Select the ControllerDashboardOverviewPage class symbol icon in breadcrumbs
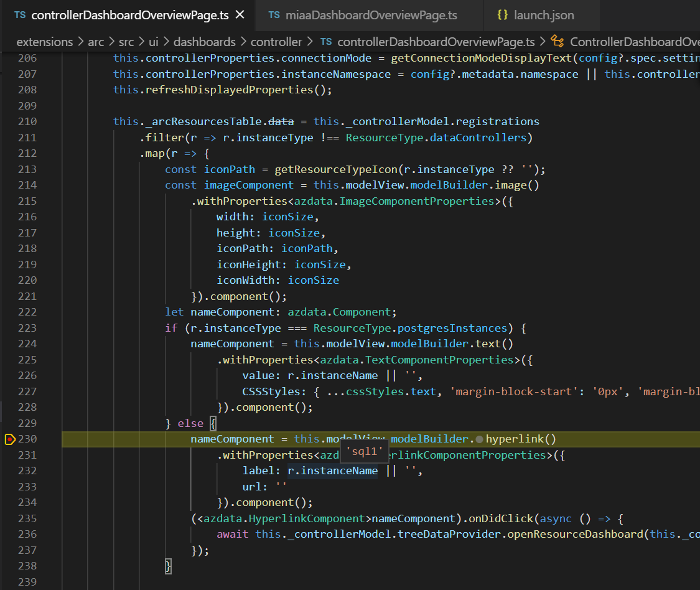This screenshot has width=700, height=590. point(558,42)
